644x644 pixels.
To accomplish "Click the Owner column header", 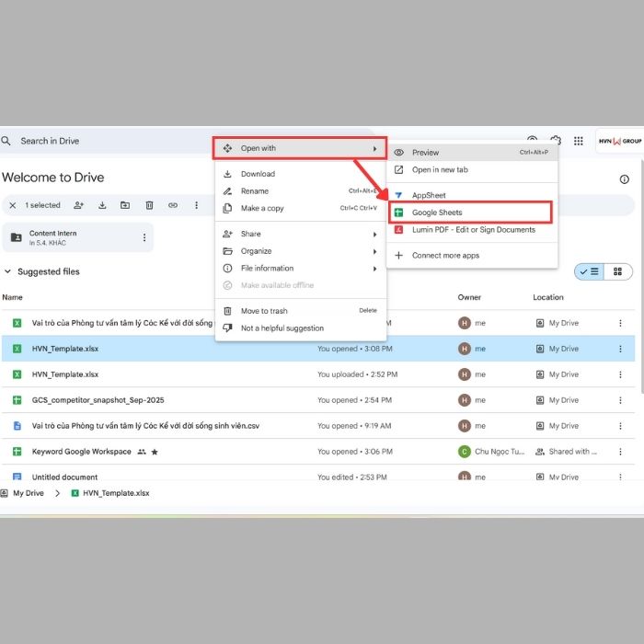I will tap(469, 297).
